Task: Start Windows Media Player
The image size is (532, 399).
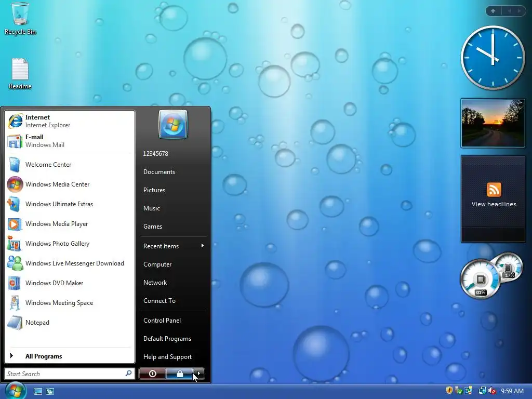Action: (x=70, y=223)
